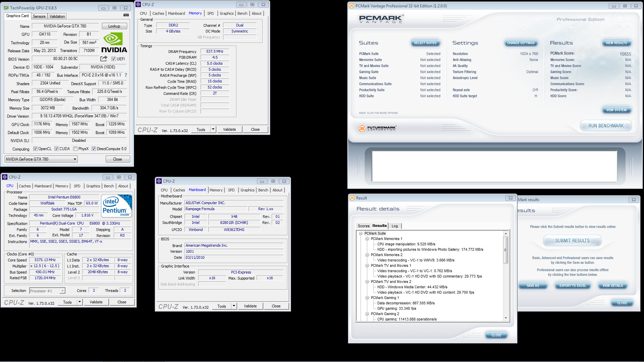Click Validate in CPU-Z Memory window
Image resolution: width=644 pixels, height=362 pixels.
(229, 129)
